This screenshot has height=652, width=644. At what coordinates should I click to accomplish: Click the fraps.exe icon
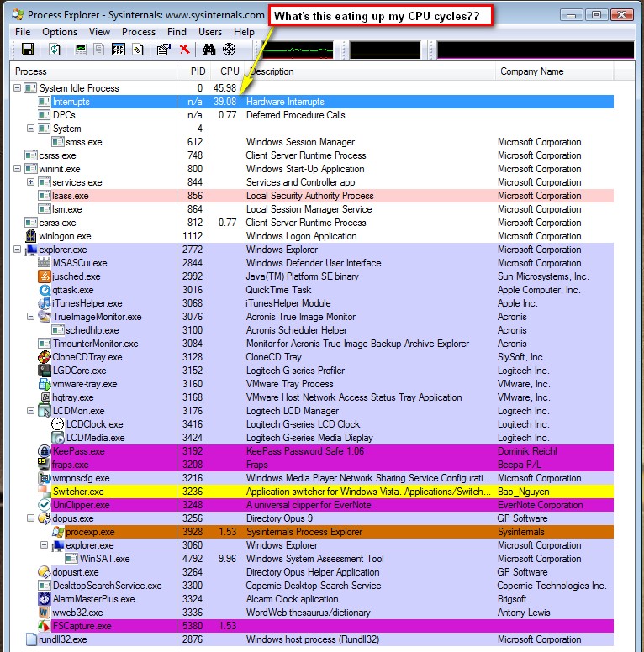pyautogui.click(x=43, y=463)
